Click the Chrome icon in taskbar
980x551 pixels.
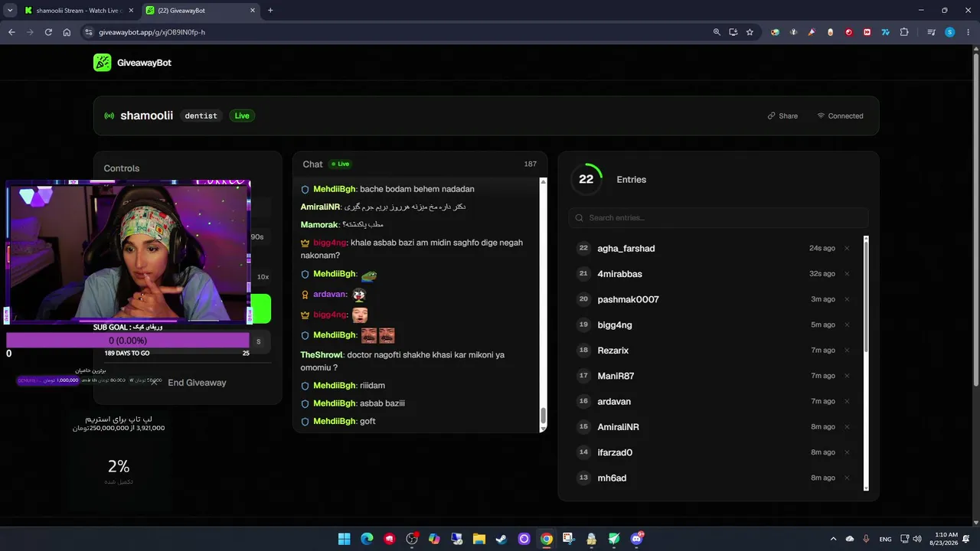546,539
